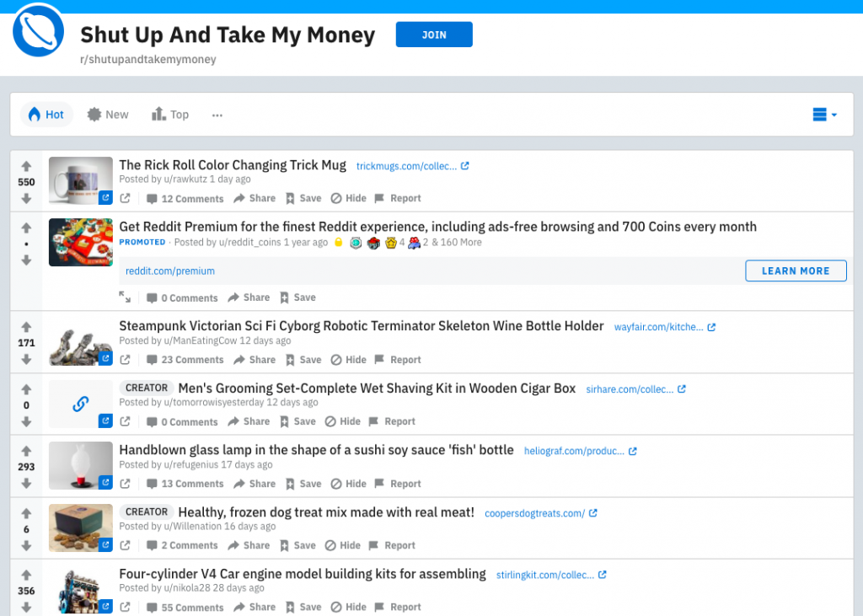Open trickmugs.com link
This screenshot has height=616, width=863.
click(x=413, y=166)
